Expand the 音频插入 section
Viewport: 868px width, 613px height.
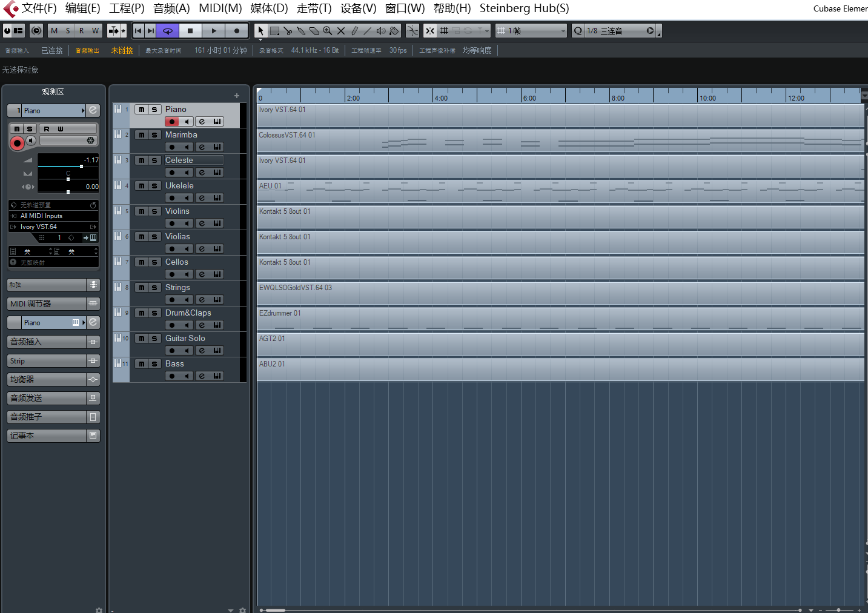coord(53,342)
